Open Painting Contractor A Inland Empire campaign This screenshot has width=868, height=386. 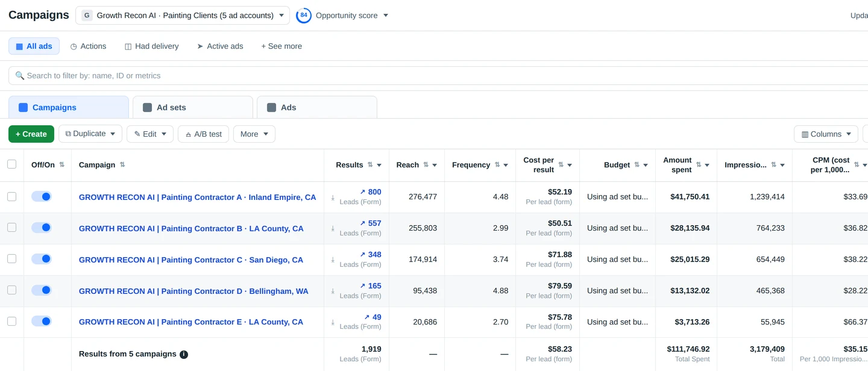(197, 198)
